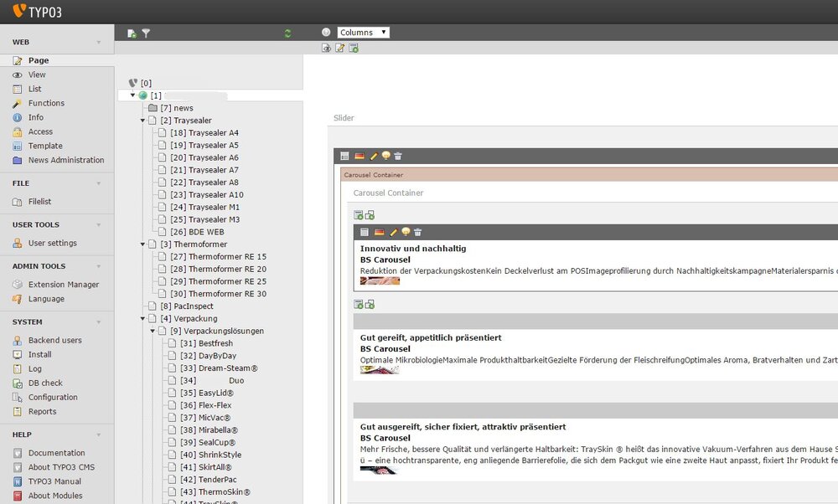Select page [27] Thermoformer RE 15

click(219, 257)
